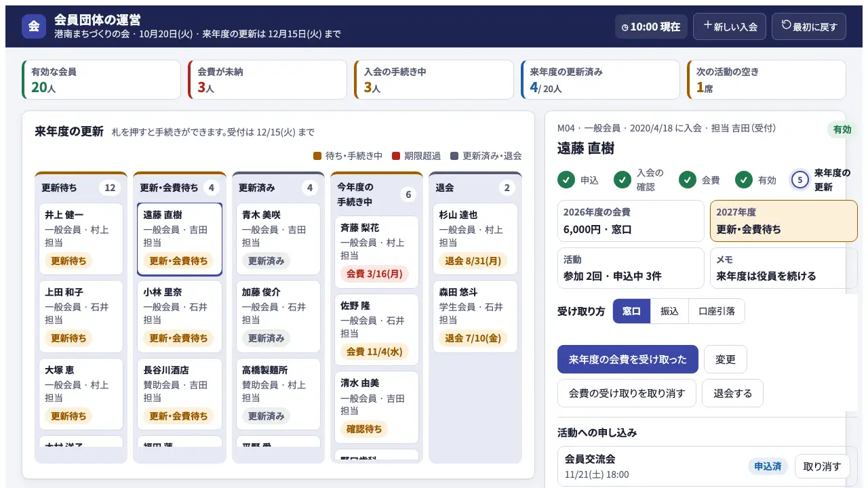
Task: Click the red legend swatch for 期限超過
Action: click(x=396, y=156)
